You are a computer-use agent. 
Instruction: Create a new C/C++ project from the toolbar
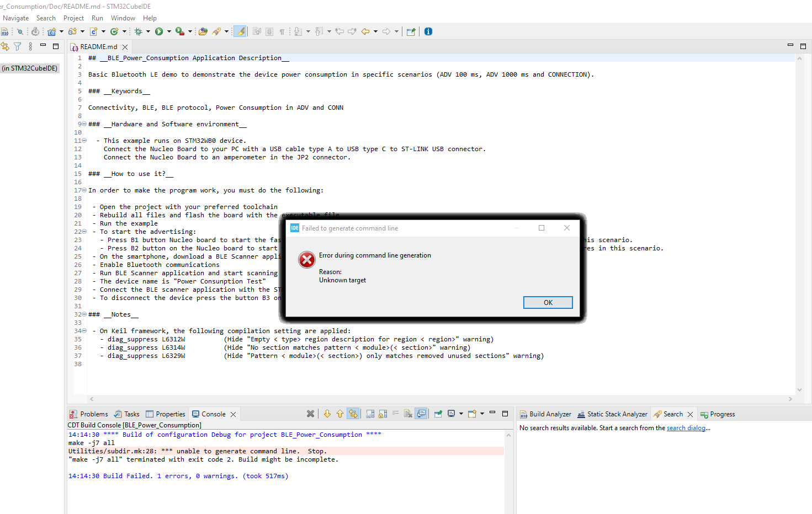52,31
